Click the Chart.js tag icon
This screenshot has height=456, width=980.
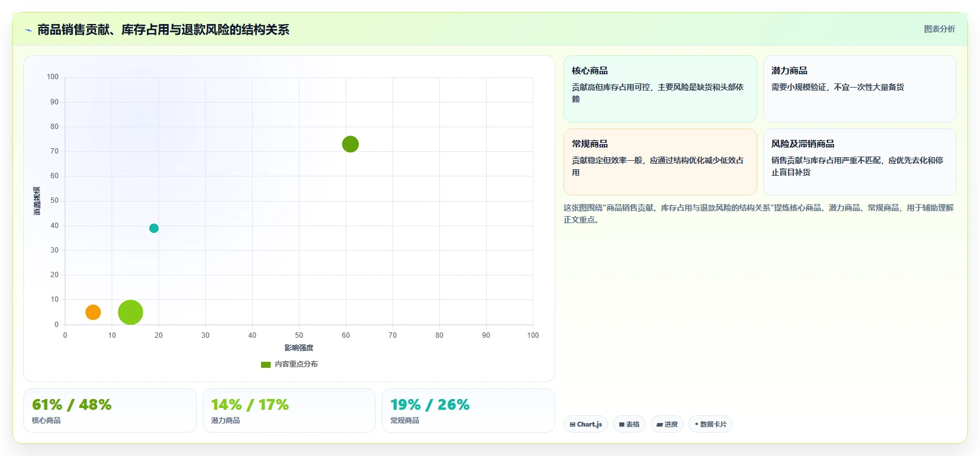(573, 424)
